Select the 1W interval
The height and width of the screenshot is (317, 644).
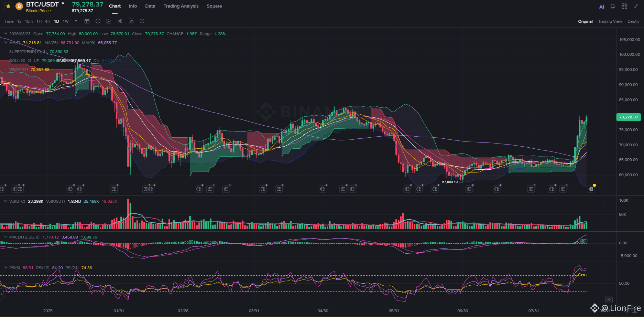(66, 21)
